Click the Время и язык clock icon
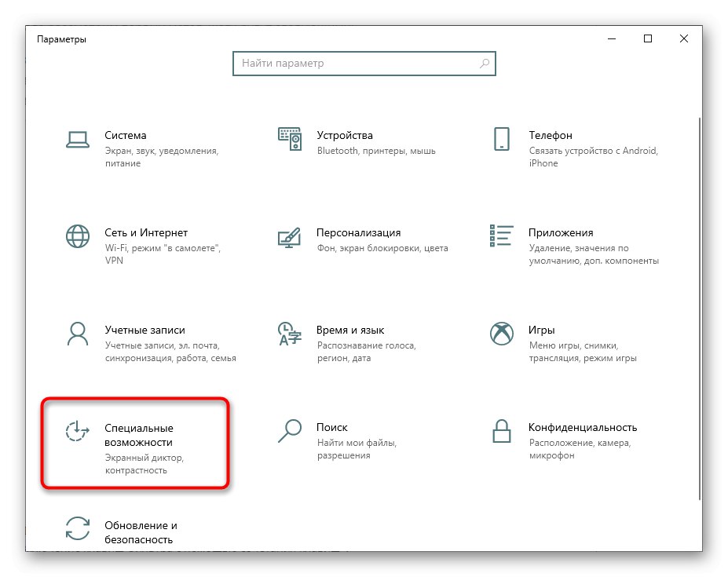The width and height of the screenshot is (728, 577). 289,334
